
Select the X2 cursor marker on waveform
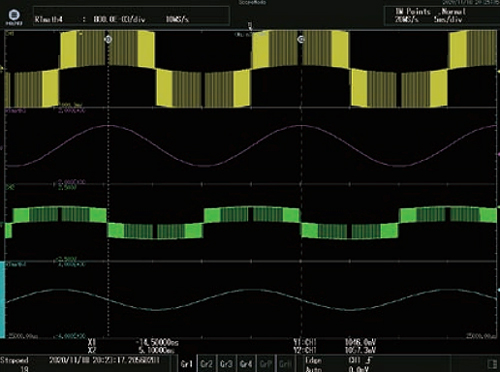[x=301, y=40]
